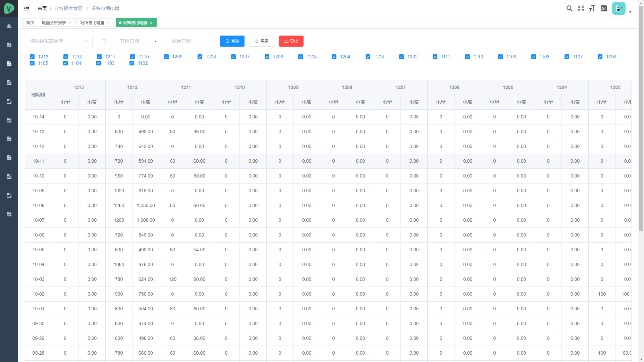
Task: Close the 场所总用电量 tab
Action: tap(108, 23)
